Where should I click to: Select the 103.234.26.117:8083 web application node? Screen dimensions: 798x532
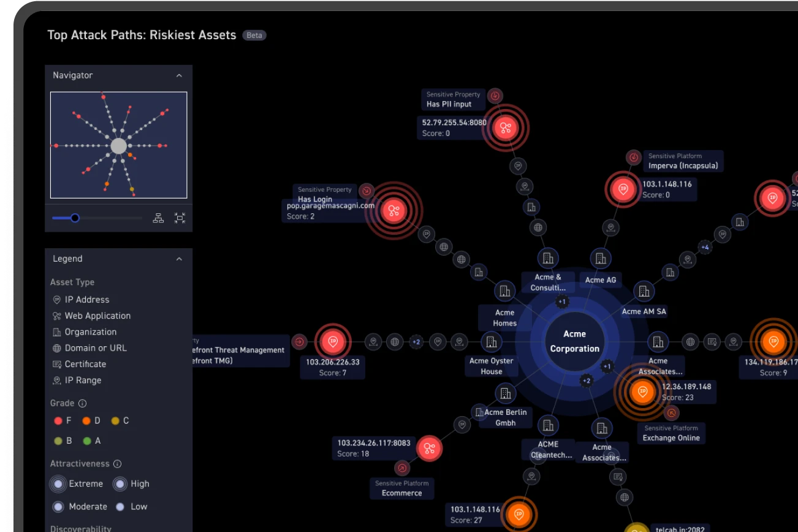(429, 449)
